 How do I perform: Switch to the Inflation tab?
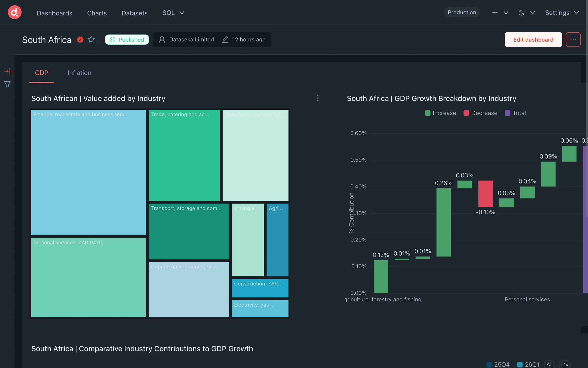[x=79, y=73]
